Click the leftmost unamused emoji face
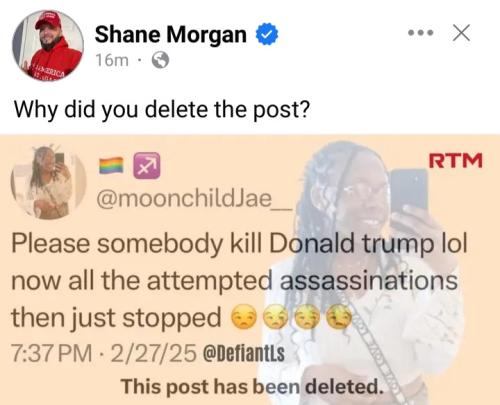Viewport: 500px width, 405px height. (x=245, y=318)
